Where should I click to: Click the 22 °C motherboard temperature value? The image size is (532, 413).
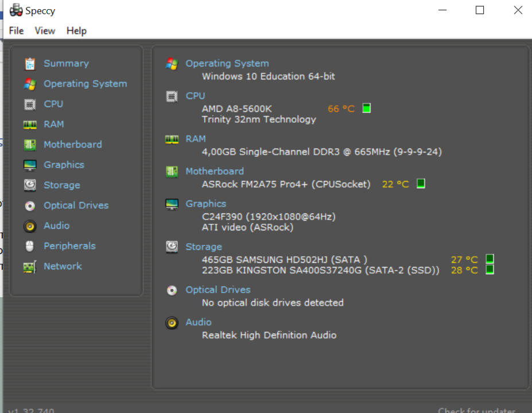click(395, 184)
